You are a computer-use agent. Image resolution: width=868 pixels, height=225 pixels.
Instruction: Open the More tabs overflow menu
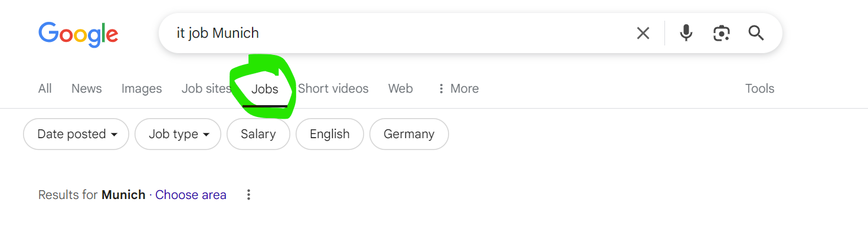click(x=458, y=89)
